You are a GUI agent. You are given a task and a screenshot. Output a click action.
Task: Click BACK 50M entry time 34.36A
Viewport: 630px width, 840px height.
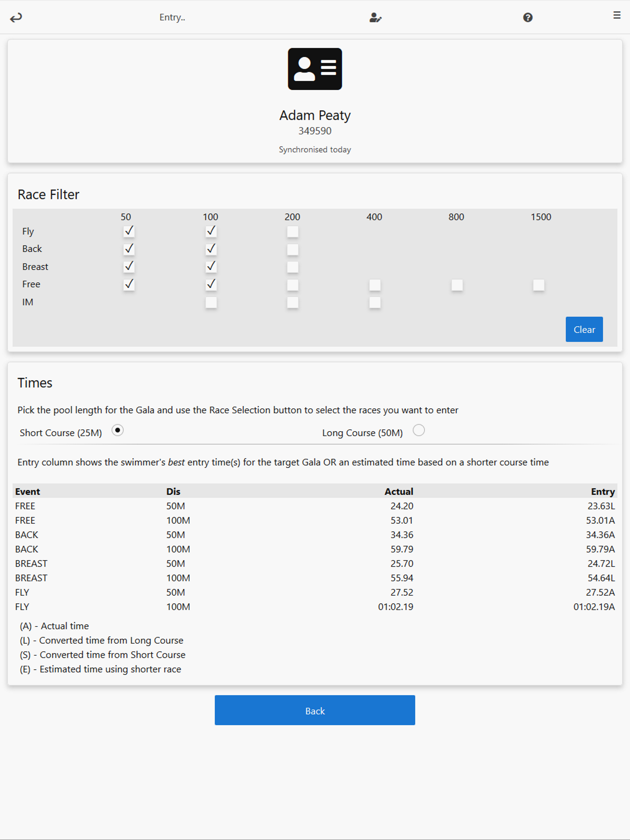coord(600,535)
